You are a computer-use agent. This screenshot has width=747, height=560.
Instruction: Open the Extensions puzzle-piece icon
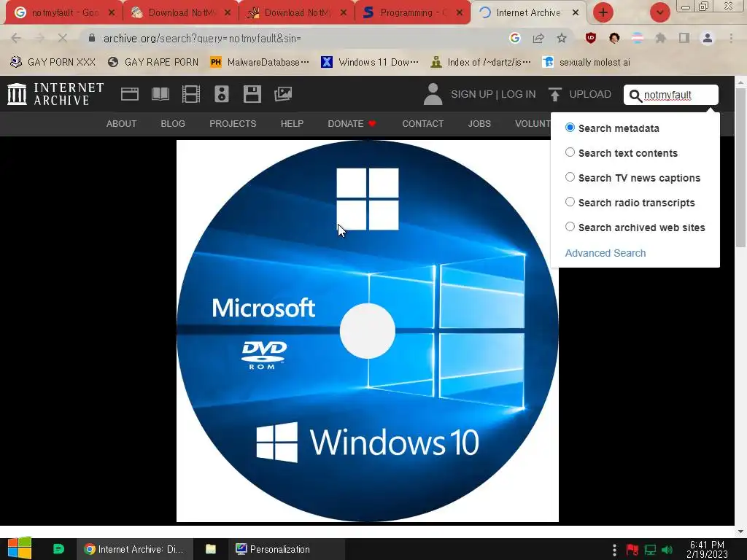[x=661, y=38]
